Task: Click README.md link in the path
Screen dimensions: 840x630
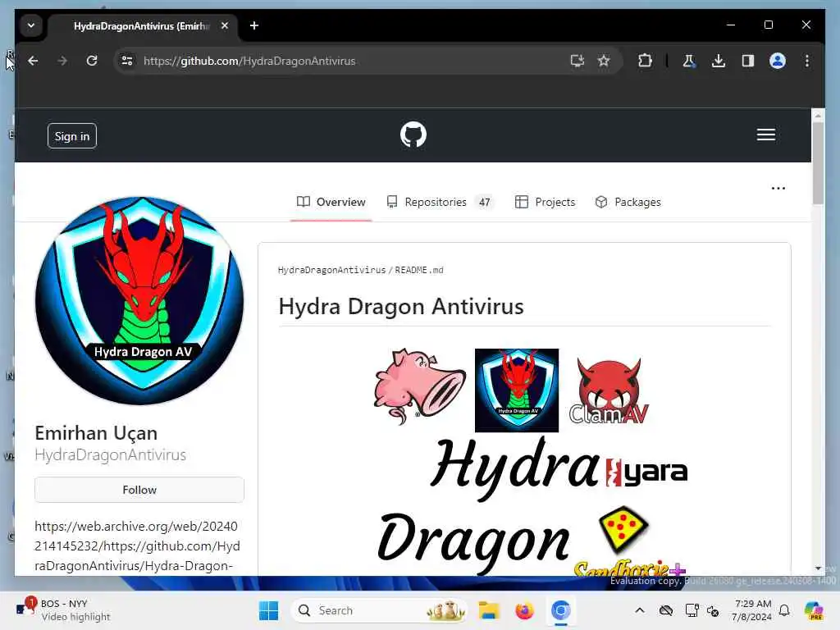Action: 419,270
